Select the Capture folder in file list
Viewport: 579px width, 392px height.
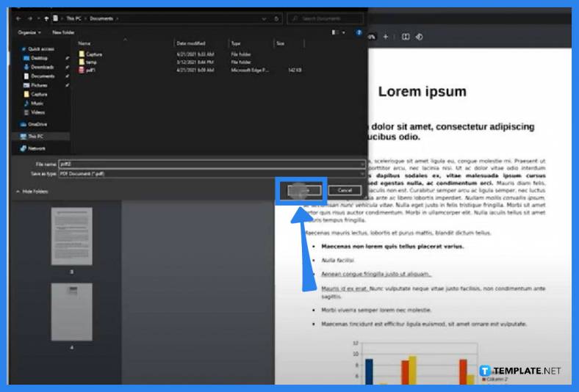tap(93, 54)
